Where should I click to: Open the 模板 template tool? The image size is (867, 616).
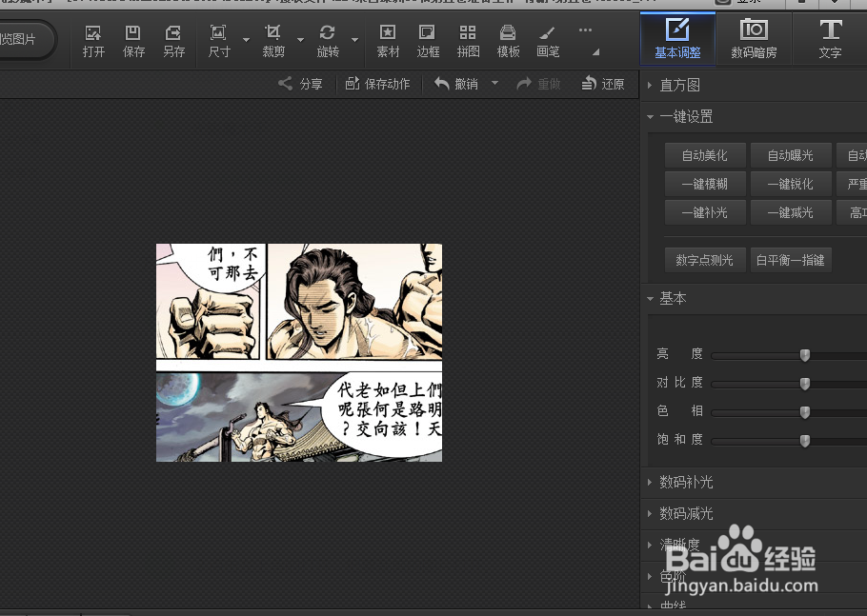(508, 42)
